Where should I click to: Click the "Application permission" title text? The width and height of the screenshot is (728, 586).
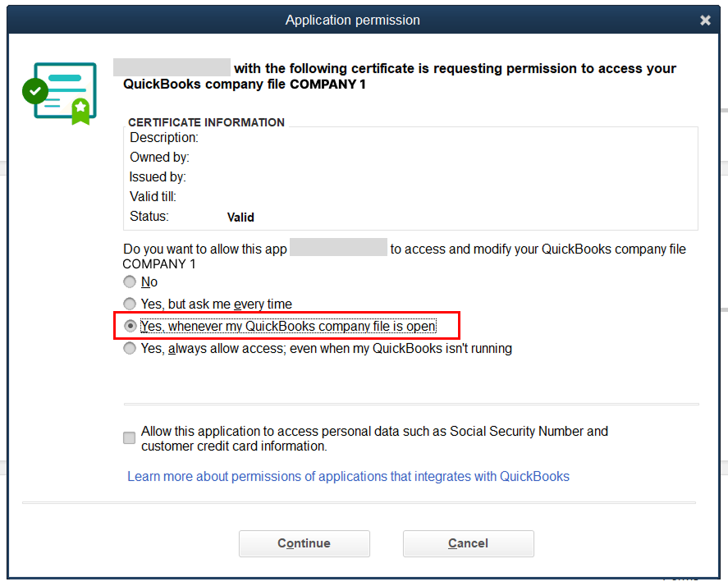point(352,20)
